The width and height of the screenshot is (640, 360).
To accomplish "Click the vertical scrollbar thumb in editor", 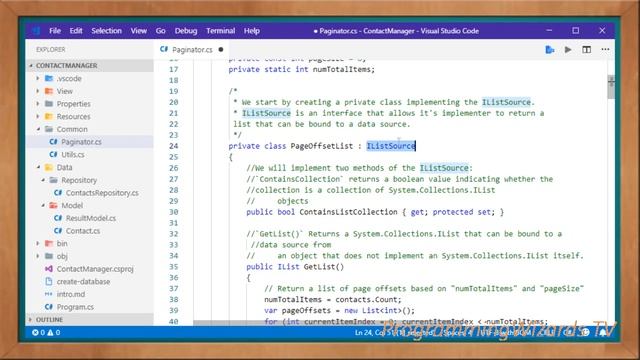I will [611, 87].
